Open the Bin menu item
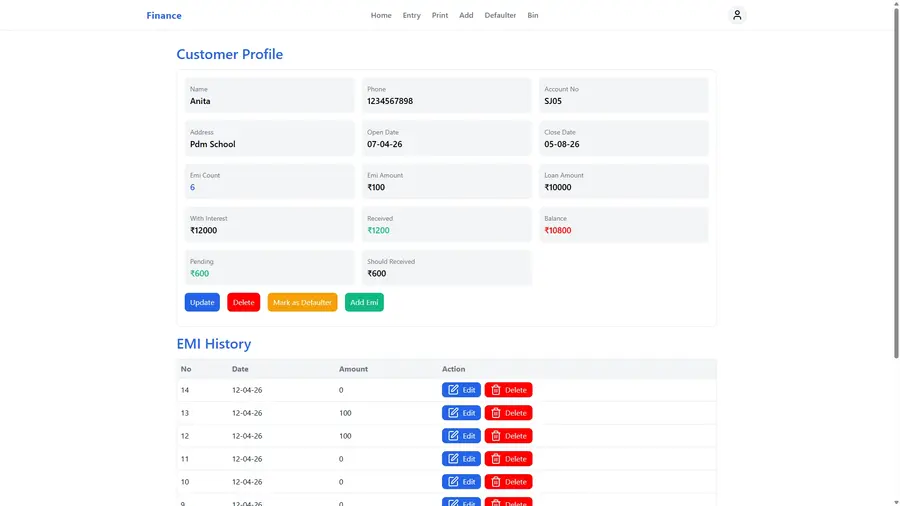900x506 pixels. point(533,15)
